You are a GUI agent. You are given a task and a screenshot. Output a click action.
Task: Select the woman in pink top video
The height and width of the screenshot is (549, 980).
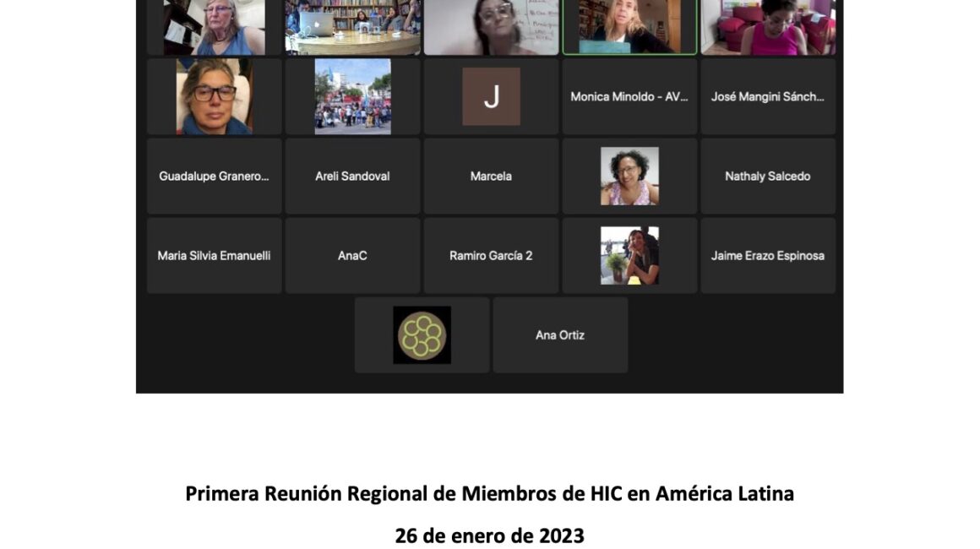pos(767,27)
